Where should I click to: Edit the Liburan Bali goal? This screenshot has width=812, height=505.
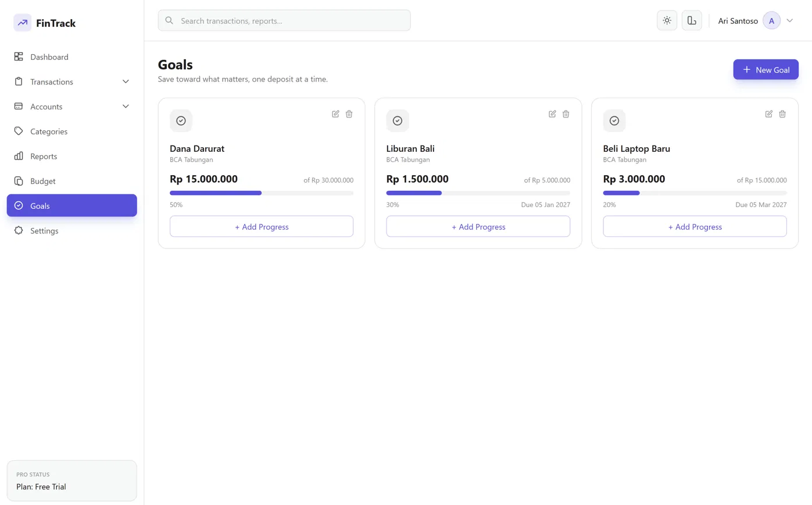click(x=552, y=114)
